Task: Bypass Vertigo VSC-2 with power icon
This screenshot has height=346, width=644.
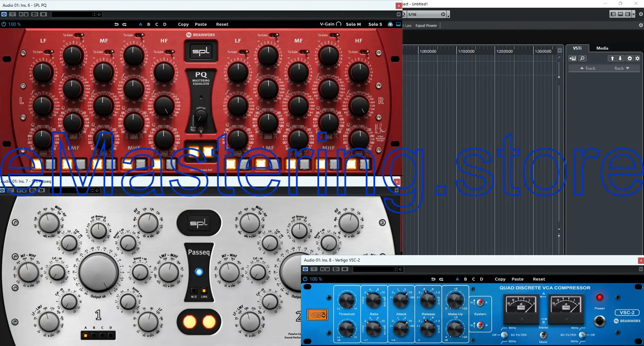Action: (305, 269)
